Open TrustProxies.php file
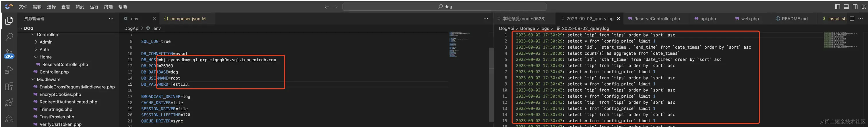Screen dimensions: 868x127 coord(57,117)
